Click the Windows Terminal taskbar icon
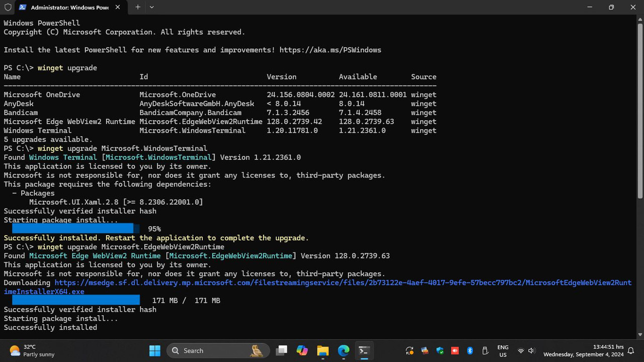This screenshot has height=362, width=644. pos(364,350)
